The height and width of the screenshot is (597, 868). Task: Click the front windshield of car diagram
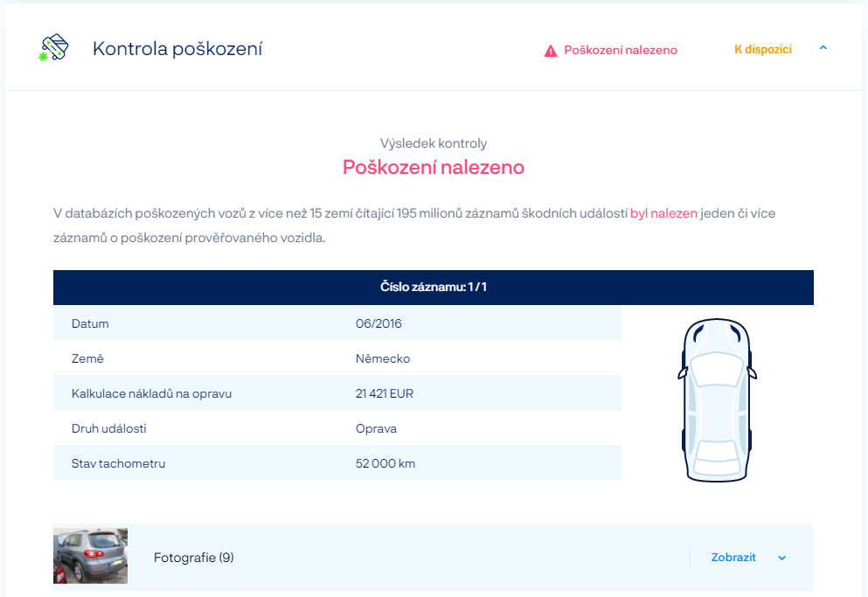(717, 370)
